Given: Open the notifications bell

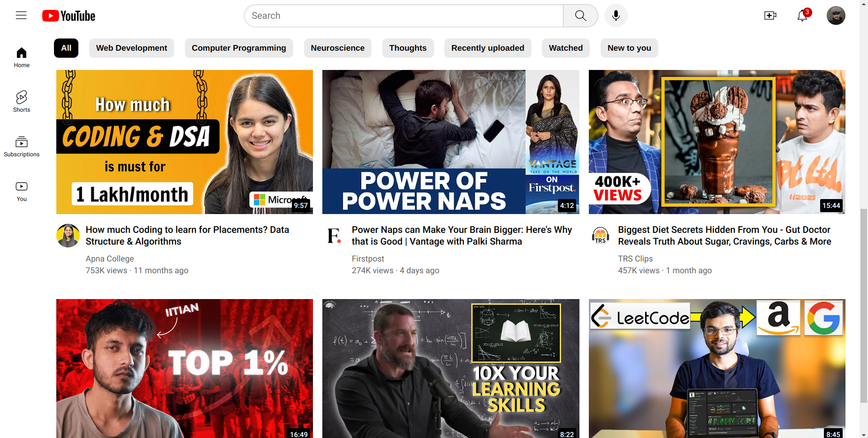Looking at the screenshot, I should [x=802, y=16].
